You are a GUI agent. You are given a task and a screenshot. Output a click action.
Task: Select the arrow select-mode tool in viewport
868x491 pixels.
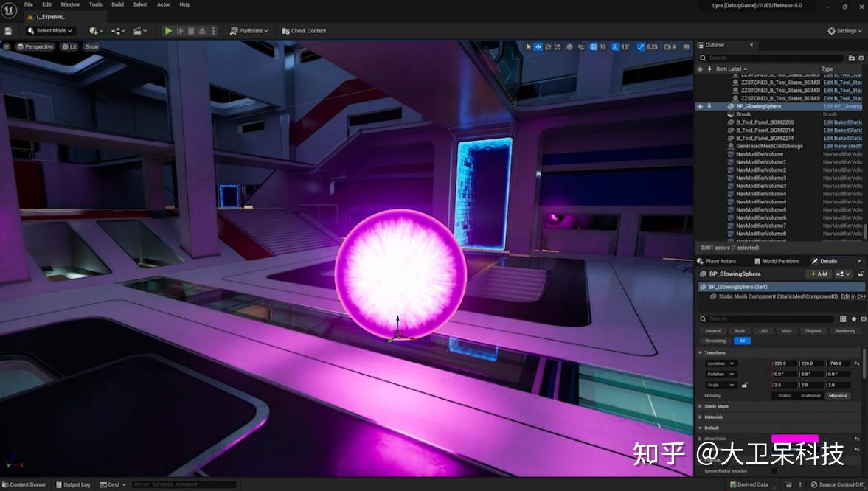529,47
